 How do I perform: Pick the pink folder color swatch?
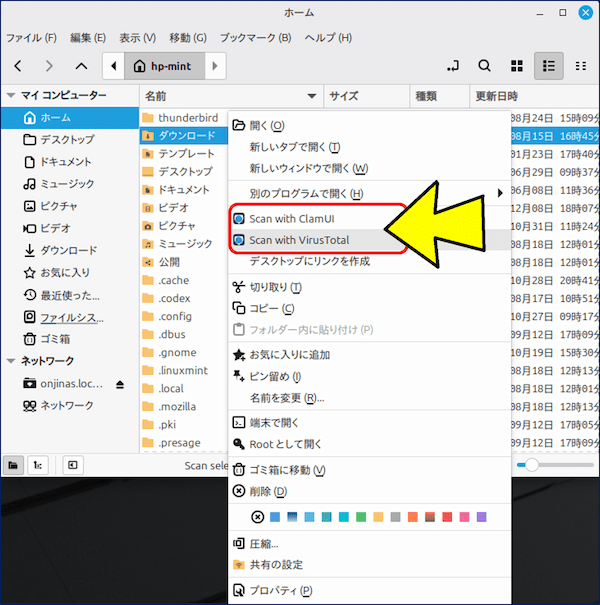point(464,517)
